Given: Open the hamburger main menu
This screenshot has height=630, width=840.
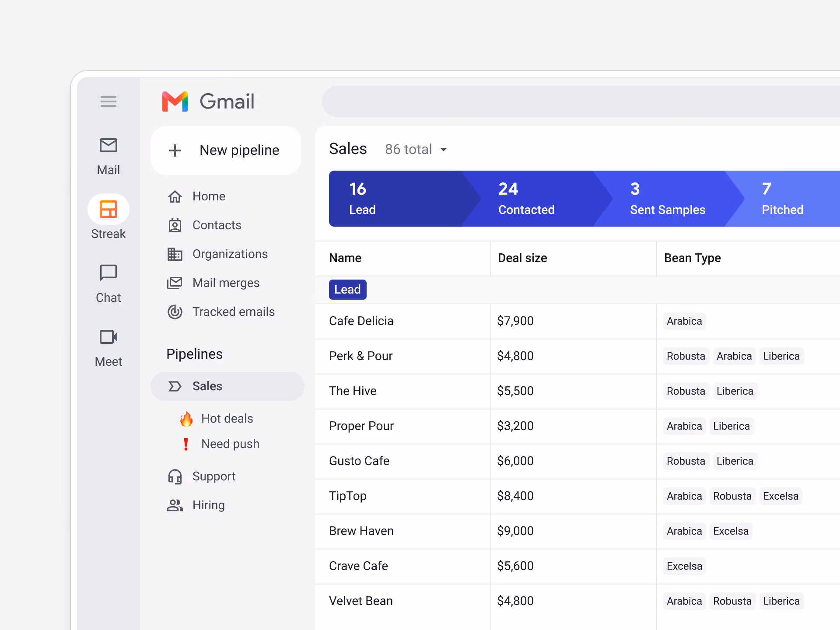Looking at the screenshot, I should [108, 101].
